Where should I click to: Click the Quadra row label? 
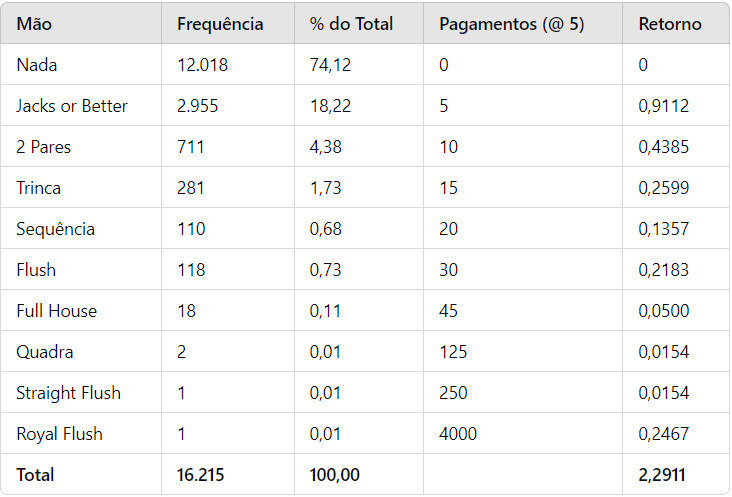44,352
